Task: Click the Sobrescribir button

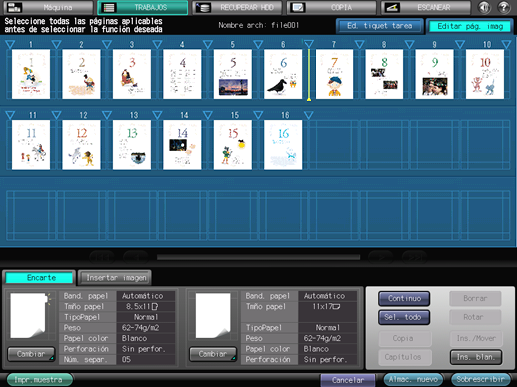Action: point(480,379)
